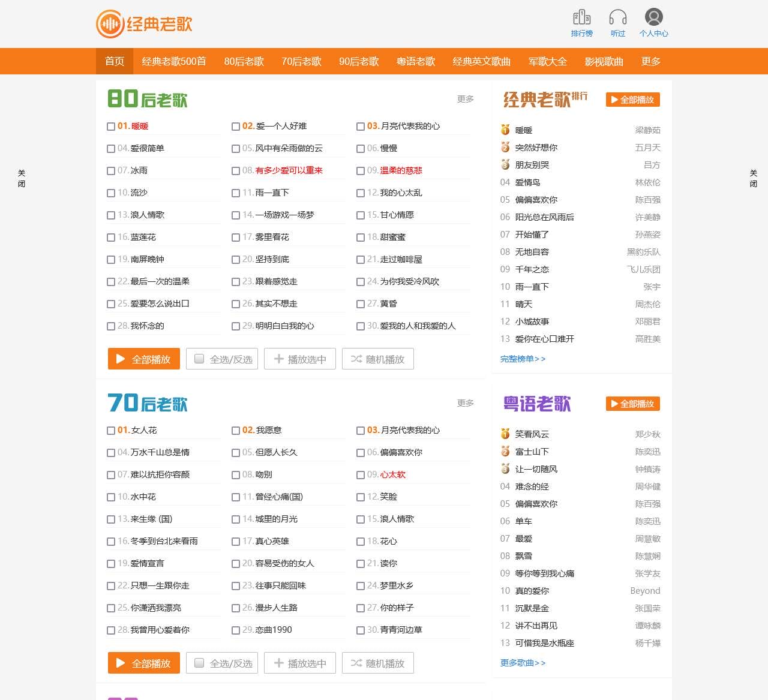This screenshot has height=700, width=768.
Task: Toggle 全选/反选 in the 80后老歌 section
Action: coord(222,359)
